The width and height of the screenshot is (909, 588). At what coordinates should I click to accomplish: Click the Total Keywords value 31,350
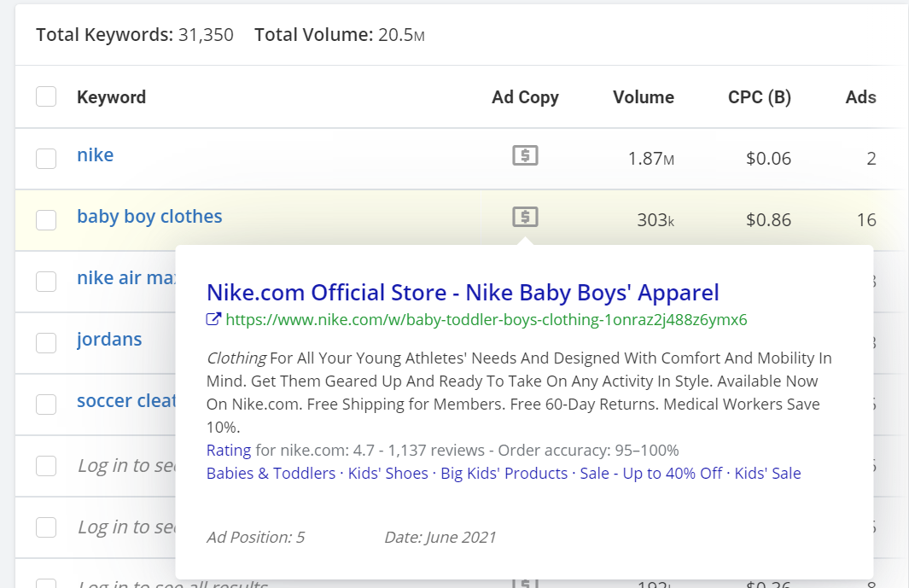pos(206,35)
